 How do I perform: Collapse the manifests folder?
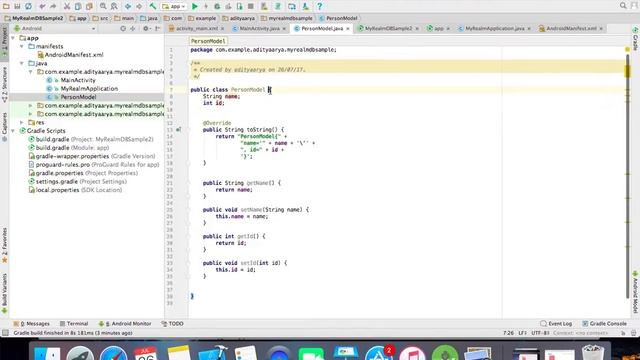pyautogui.click(x=22, y=47)
